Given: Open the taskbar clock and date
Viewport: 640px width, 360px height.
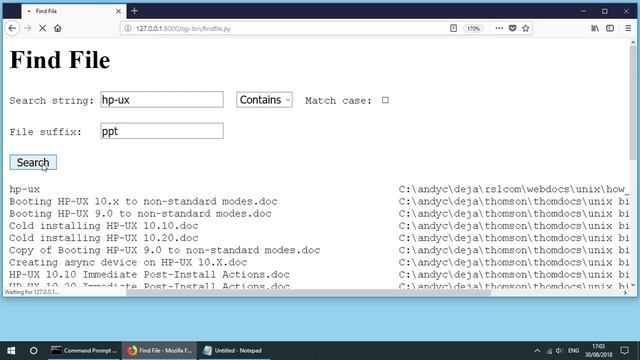Looking at the screenshot, I should tap(598, 351).
